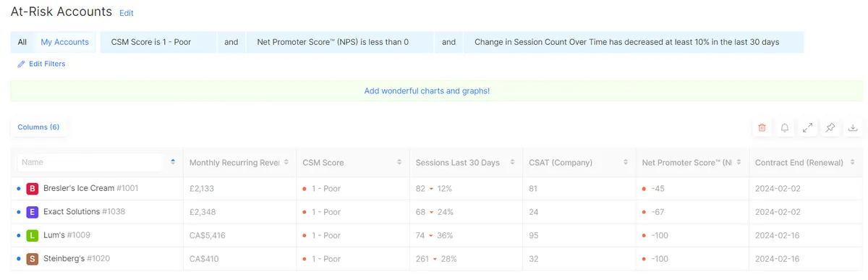This screenshot has height=280, width=868.
Task: Click NPS value -100 in Lum's row
Action: pos(660,235)
